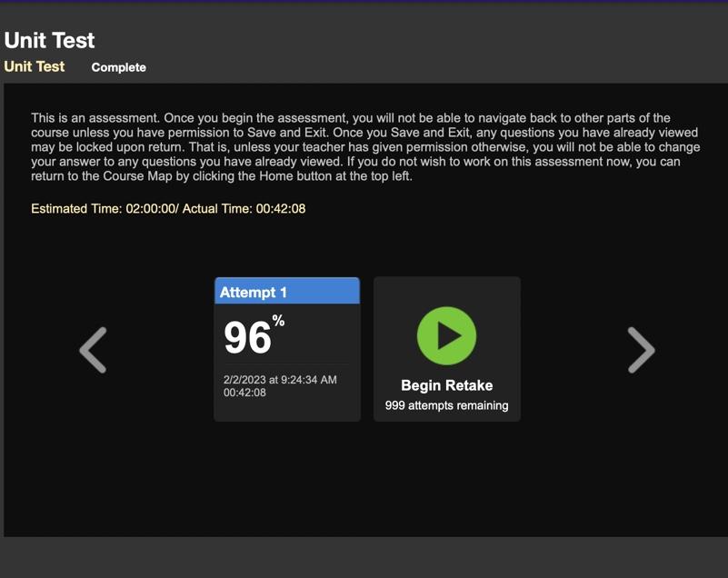Click the purple bar at the page top
This screenshot has height=578, width=728.
[x=364, y=1]
